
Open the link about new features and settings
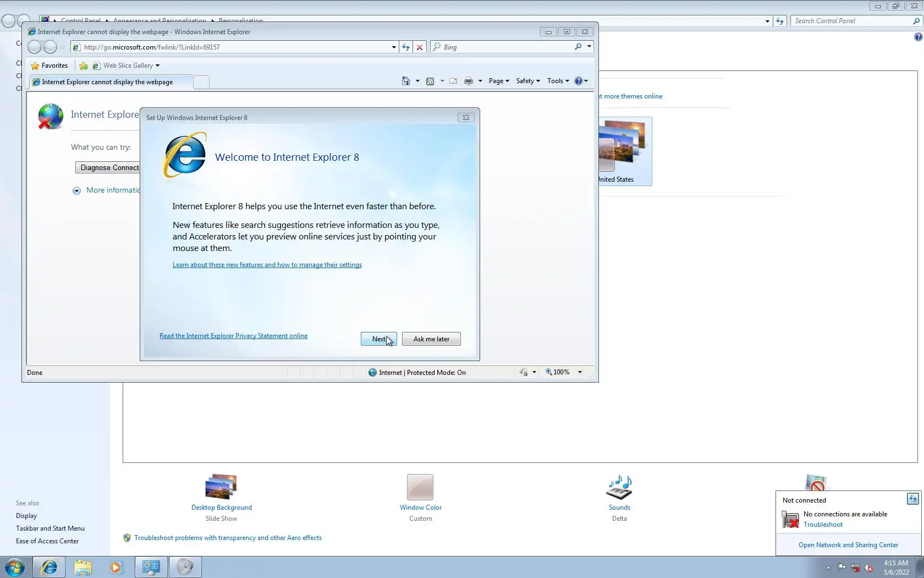tap(267, 265)
